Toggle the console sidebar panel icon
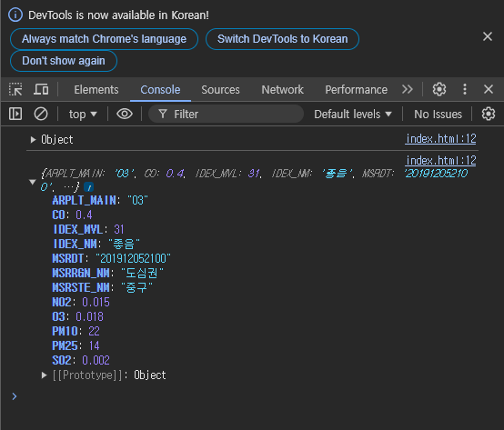504x430 pixels. click(x=15, y=114)
